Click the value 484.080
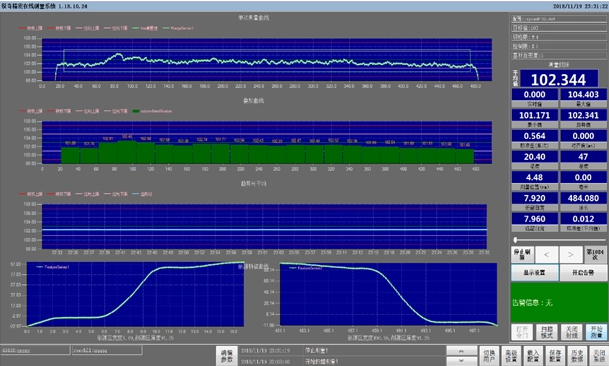Viewport: 609px width, 366px height. tap(583, 198)
